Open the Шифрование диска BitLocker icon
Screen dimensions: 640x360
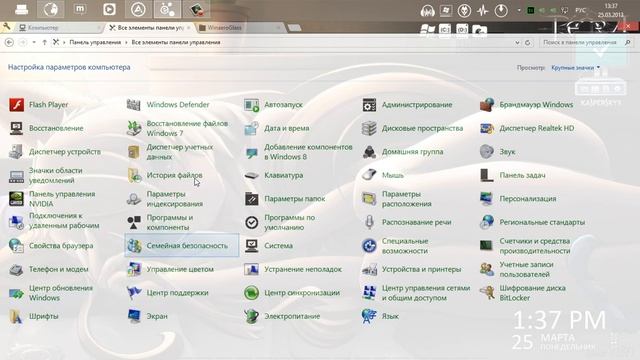(x=487, y=293)
